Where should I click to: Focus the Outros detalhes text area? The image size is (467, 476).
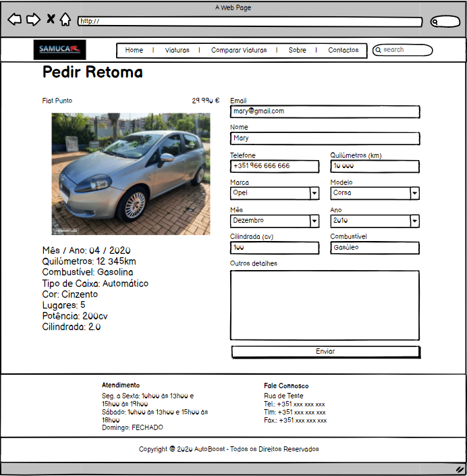click(325, 305)
